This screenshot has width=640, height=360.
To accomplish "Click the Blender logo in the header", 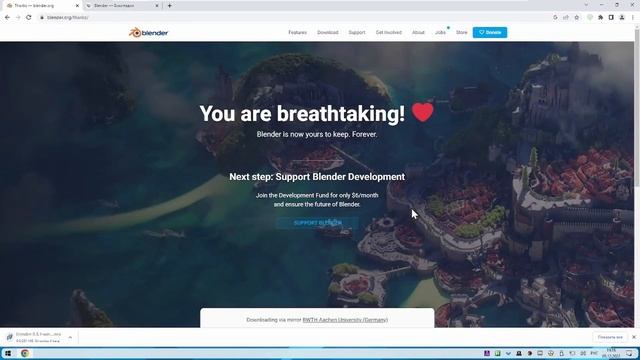I will coord(149,33).
